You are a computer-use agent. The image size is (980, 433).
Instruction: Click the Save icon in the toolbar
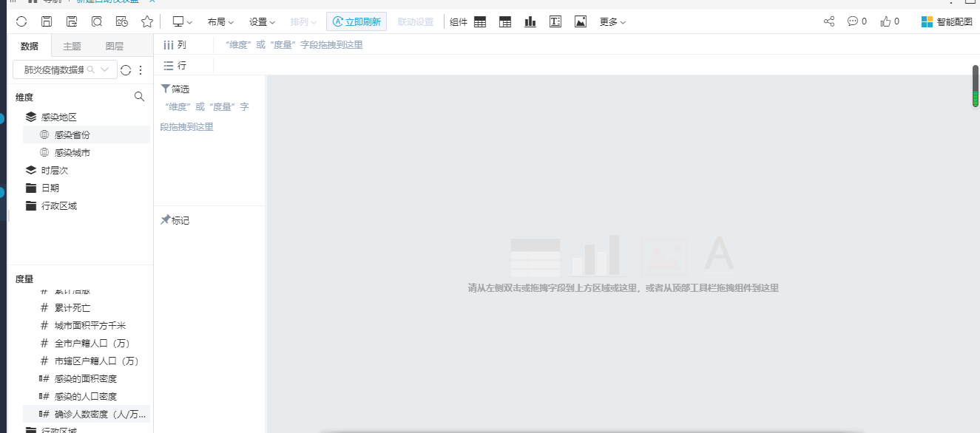[x=46, y=21]
